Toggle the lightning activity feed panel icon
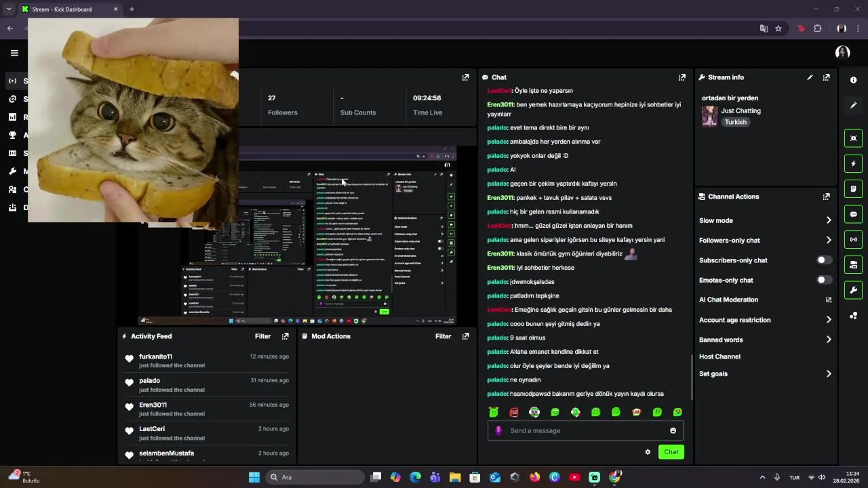Image resolution: width=868 pixels, height=488 pixels. [853, 163]
